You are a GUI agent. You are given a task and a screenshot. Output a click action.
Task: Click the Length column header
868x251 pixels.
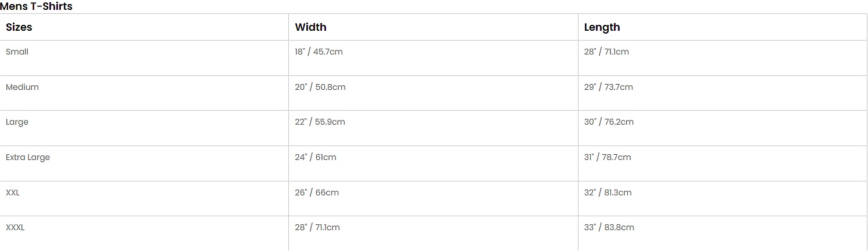pos(602,27)
